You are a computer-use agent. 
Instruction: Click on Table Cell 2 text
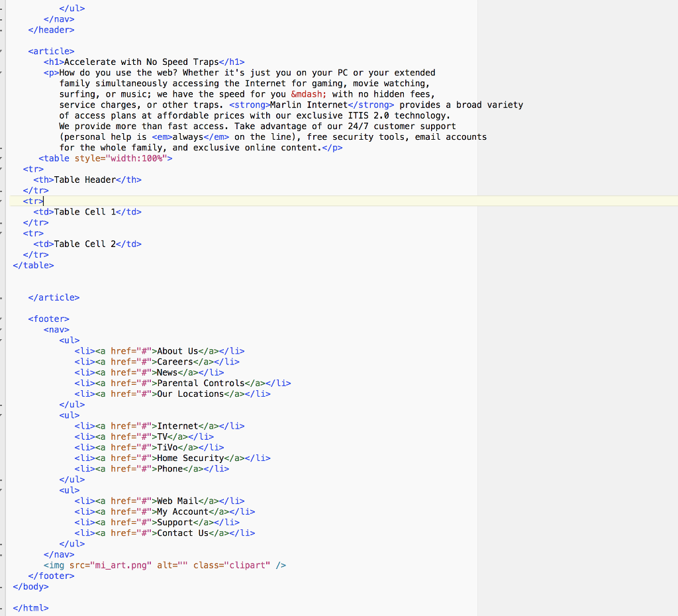[85, 244]
